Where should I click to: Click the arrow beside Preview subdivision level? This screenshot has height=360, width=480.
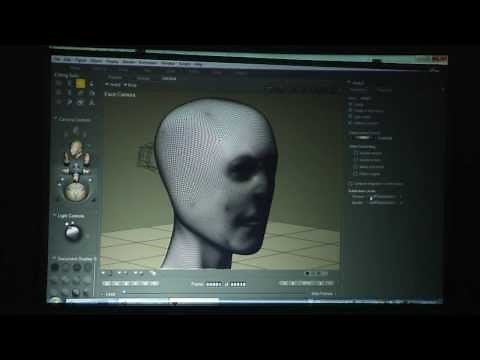401,197
